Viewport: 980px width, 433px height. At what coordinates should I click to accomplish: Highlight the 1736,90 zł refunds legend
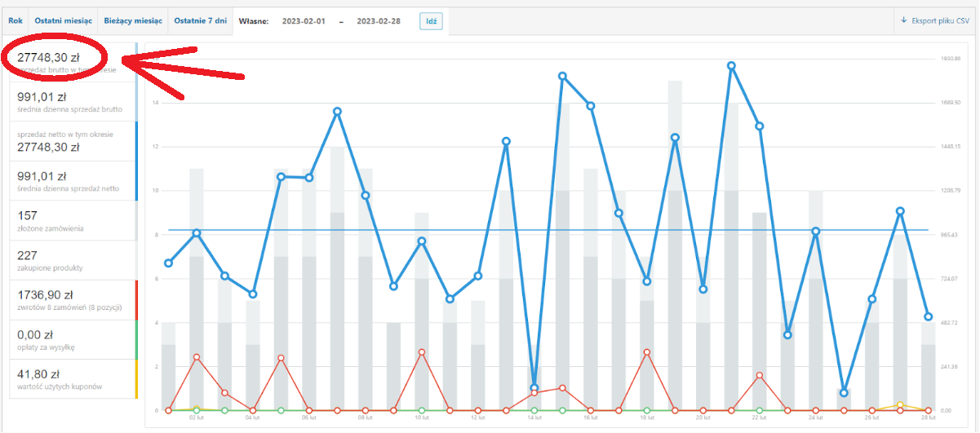point(73,299)
